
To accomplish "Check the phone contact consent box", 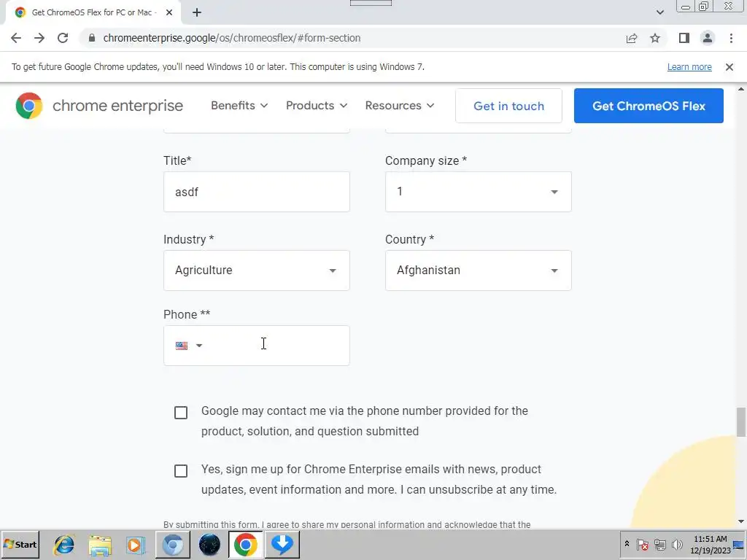I will tap(181, 413).
